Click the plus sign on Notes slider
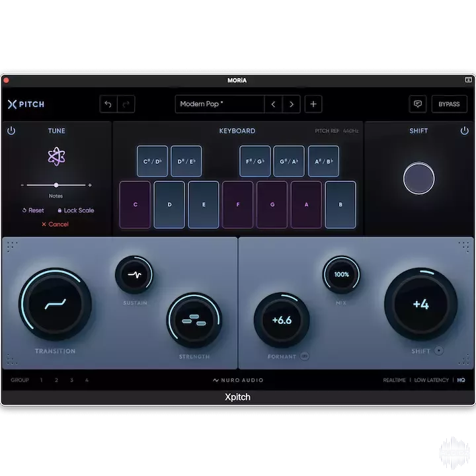Viewport: 476px width, 476px height. coord(90,185)
